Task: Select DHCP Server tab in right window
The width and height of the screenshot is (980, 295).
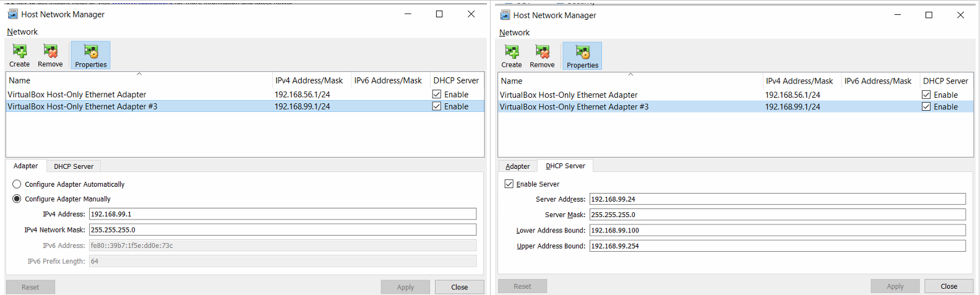Action: [565, 166]
